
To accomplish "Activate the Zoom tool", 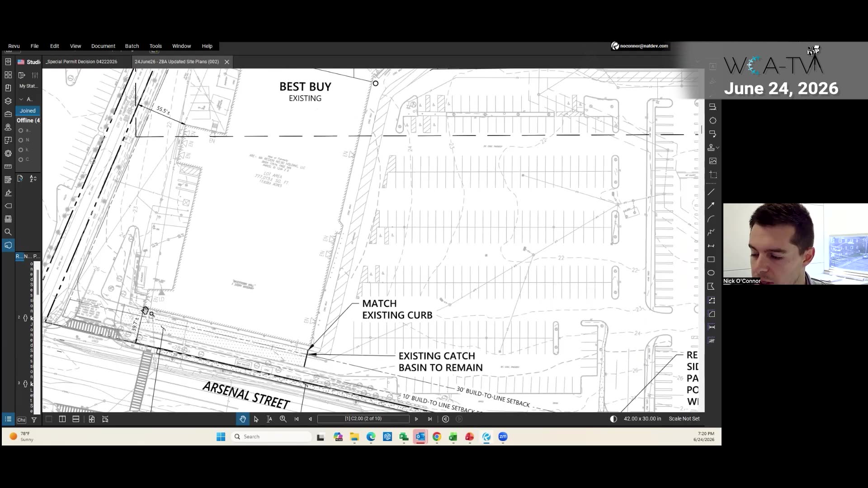I will (283, 419).
